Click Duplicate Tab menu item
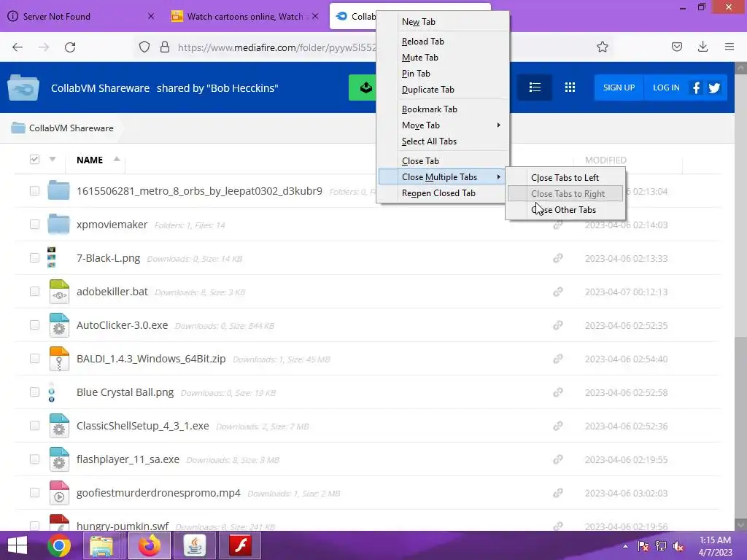Image resolution: width=747 pixels, height=560 pixels. (444, 90)
